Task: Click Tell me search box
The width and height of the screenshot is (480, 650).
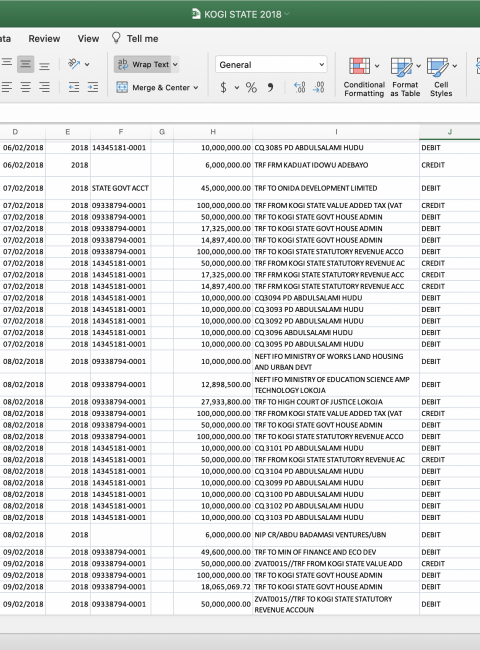Action: click(x=142, y=39)
